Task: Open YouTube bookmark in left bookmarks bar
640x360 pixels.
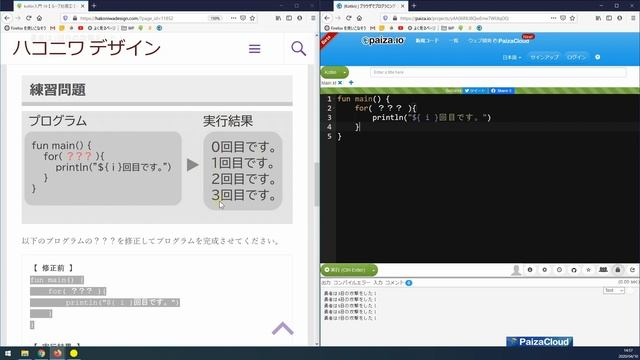Action: pyautogui.click(x=80, y=28)
